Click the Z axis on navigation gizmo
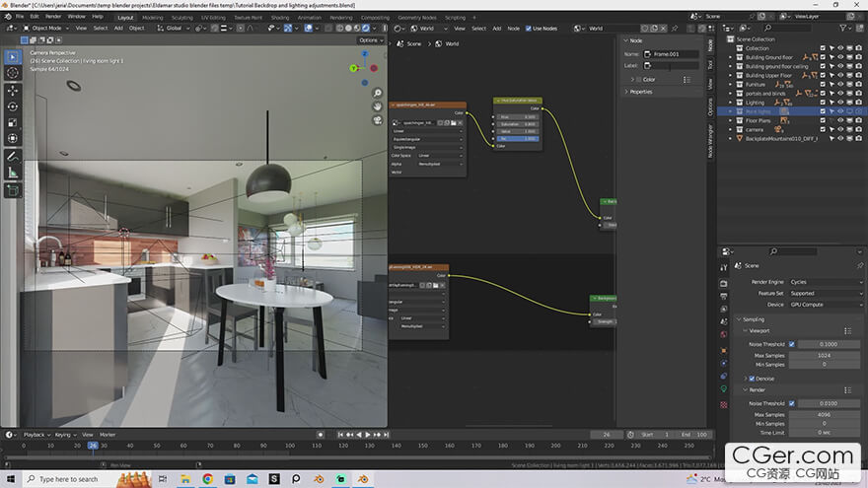This screenshot has height=488, width=868. tap(365, 53)
